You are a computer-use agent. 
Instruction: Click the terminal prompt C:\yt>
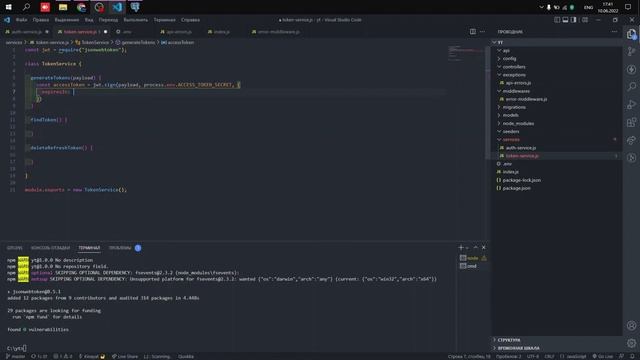[x=16, y=348]
